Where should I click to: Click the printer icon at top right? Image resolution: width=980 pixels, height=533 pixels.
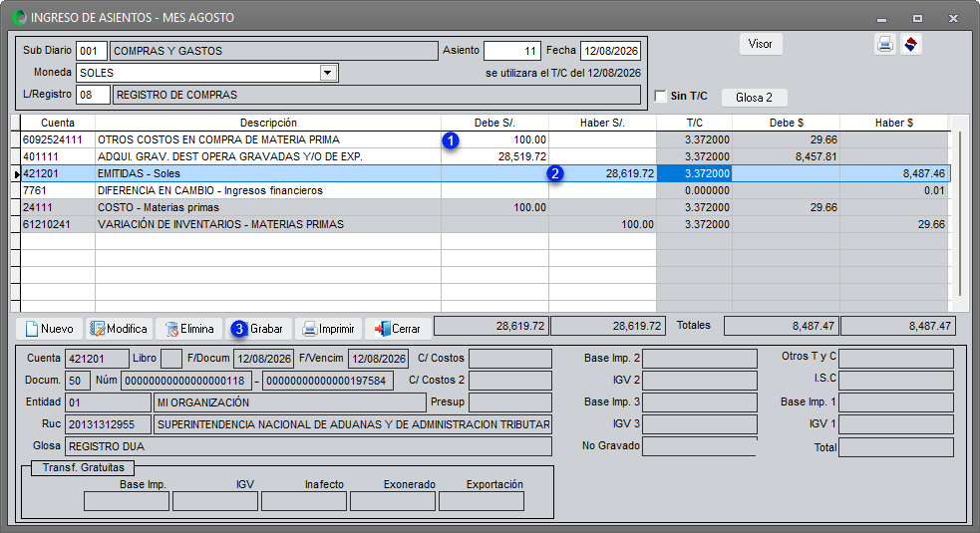coord(884,45)
